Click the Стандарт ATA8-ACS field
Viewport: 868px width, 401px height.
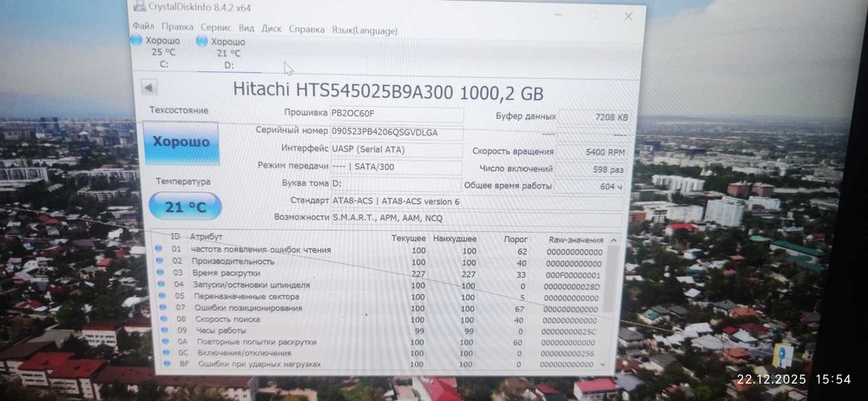coord(476,201)
